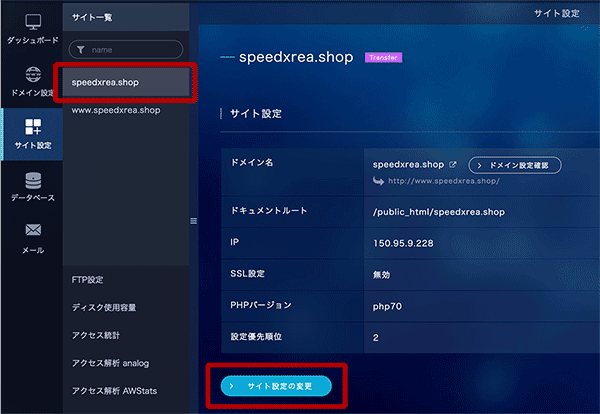Click the ドメイン名 row label
Screen dimensions: 600x414
[252, 163]
